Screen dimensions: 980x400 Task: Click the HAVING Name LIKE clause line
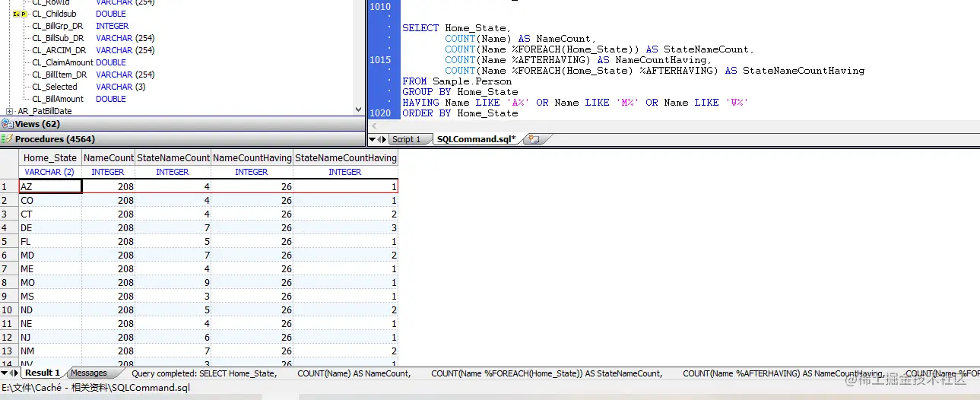click(576, 103)
